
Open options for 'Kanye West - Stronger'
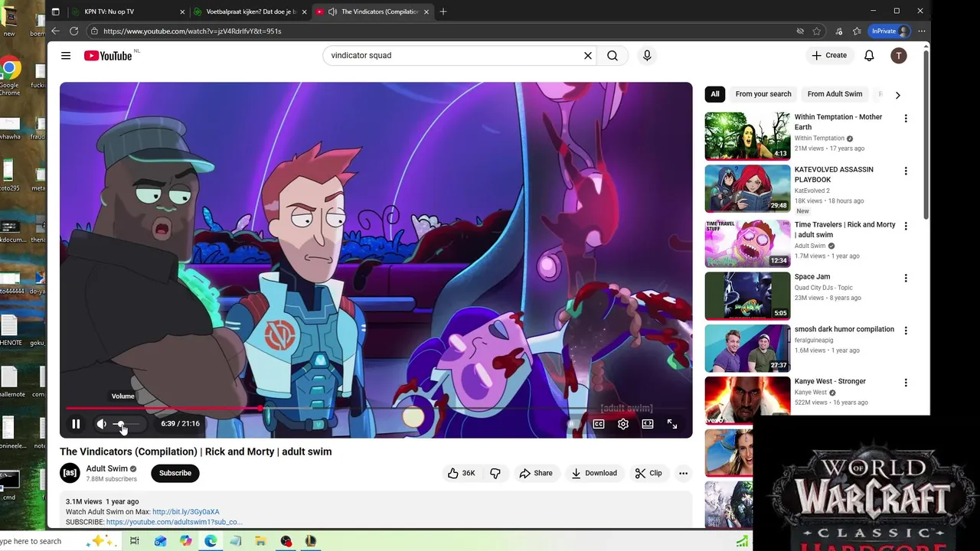tap(906, 383)
